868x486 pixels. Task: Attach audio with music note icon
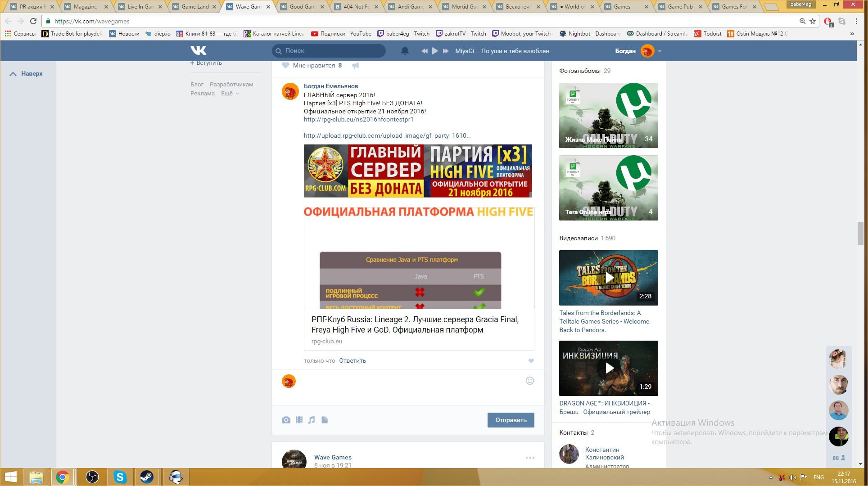[312, 420]
